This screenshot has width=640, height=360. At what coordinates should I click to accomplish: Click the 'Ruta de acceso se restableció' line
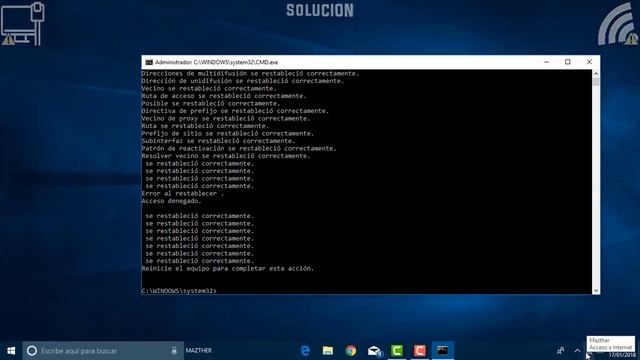pos(224,96)
